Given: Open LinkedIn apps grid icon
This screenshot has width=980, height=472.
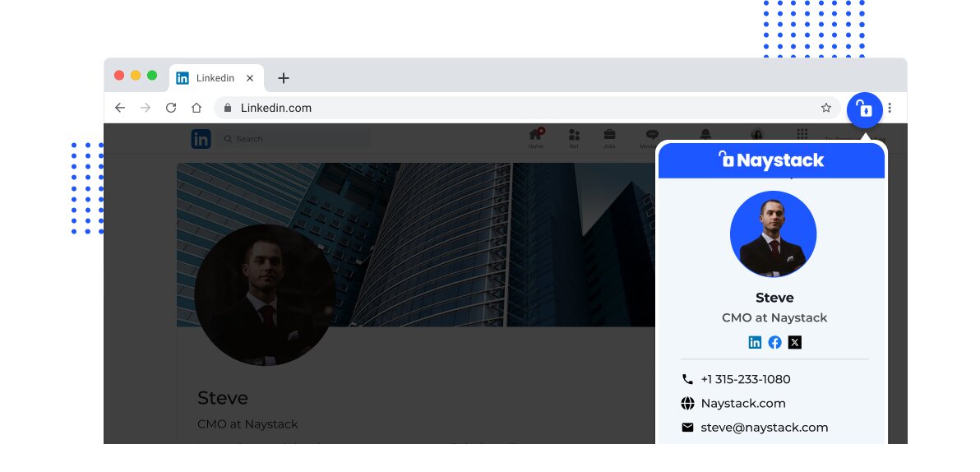Looking at the screenshot, I should point(802,134).
